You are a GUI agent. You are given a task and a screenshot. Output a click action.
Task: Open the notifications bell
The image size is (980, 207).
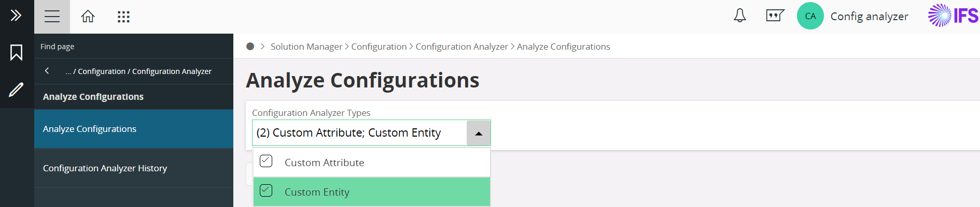click(x=740, y=16)
